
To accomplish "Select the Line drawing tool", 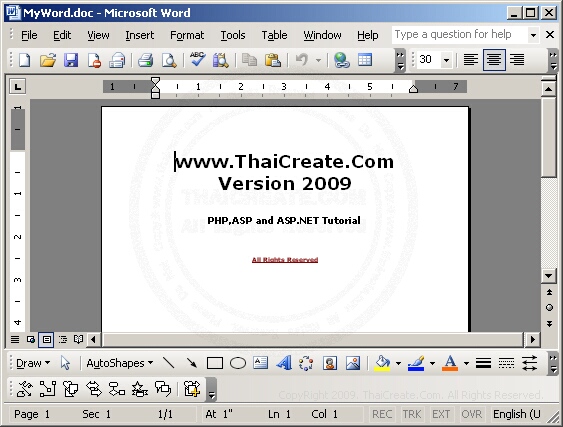I will click(168, 363).
